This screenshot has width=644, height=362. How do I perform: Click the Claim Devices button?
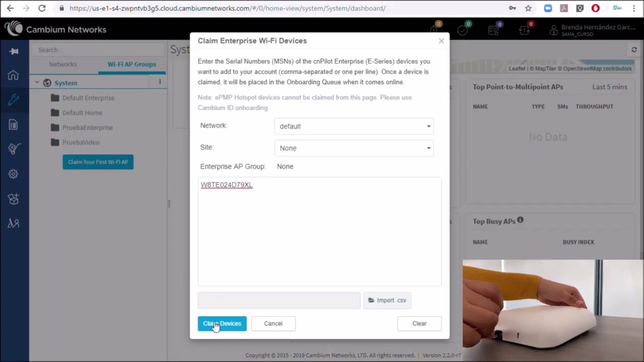pos(222,323)
